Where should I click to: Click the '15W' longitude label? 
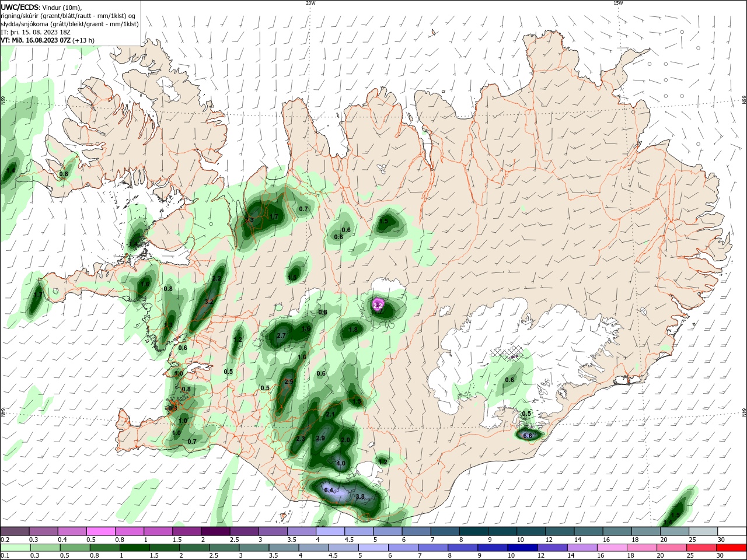click(618, 3)
